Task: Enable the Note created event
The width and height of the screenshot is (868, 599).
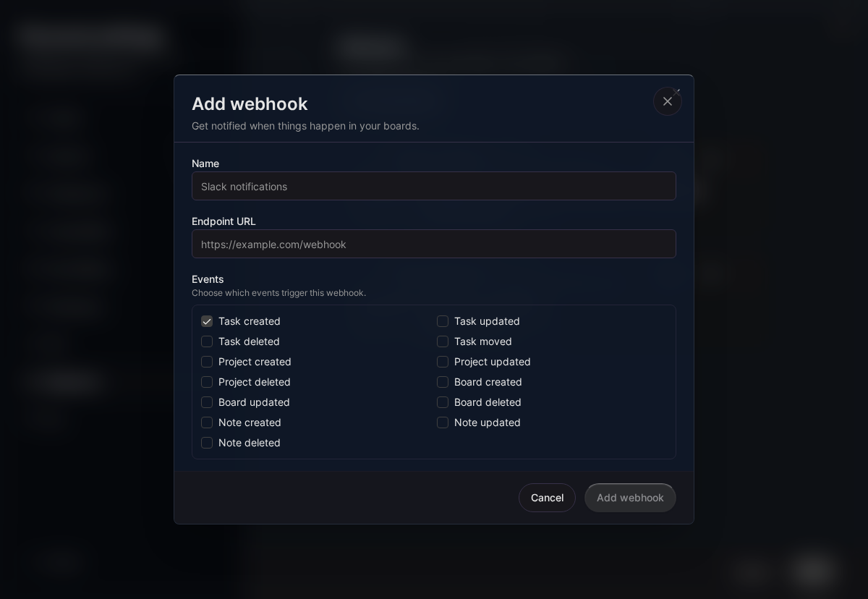Action: [x=207, y=422]
